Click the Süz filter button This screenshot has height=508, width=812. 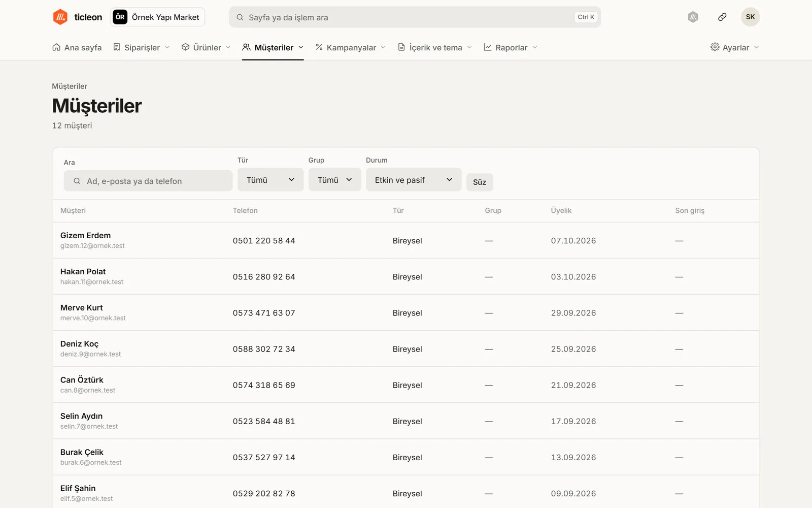point(480,182)
